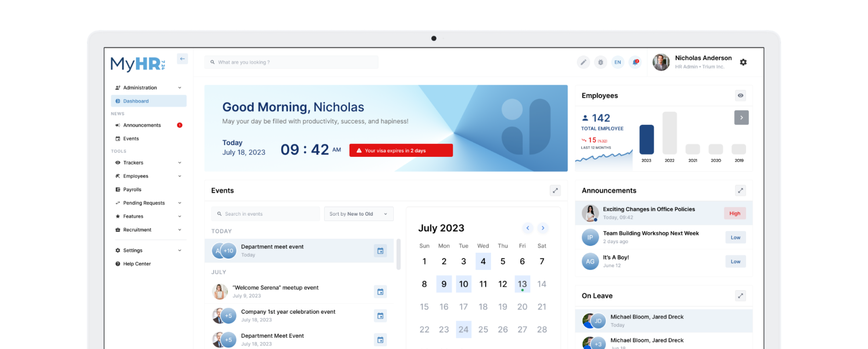The image size is (868, 349).
Task: Expand the Features submenu
Action: tap(148, 216)
